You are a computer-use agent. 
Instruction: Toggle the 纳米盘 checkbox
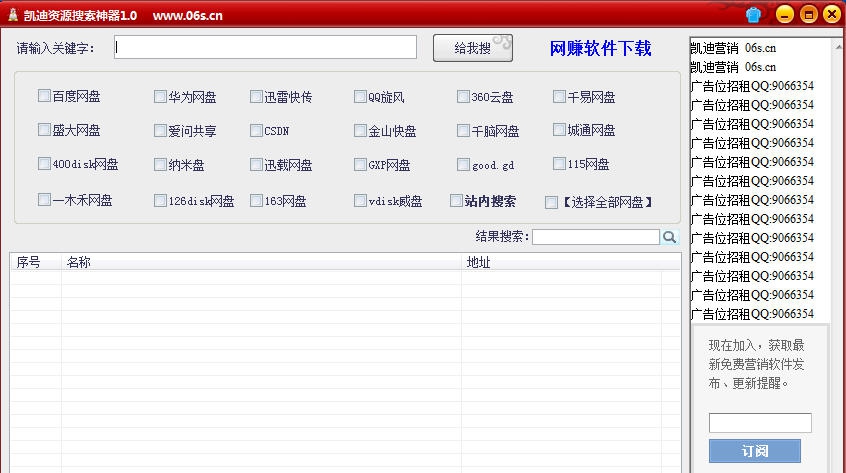[x=160, y=164]
